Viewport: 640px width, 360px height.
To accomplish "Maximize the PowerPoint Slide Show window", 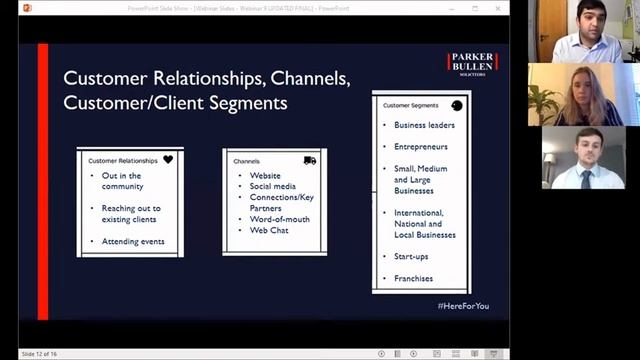I will 475,8.
